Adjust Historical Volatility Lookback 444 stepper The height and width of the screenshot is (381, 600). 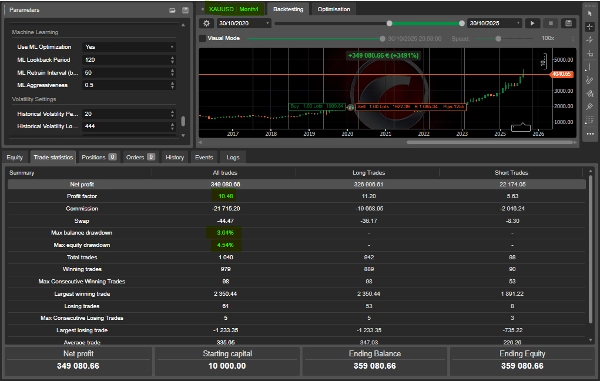coord(172,126)
